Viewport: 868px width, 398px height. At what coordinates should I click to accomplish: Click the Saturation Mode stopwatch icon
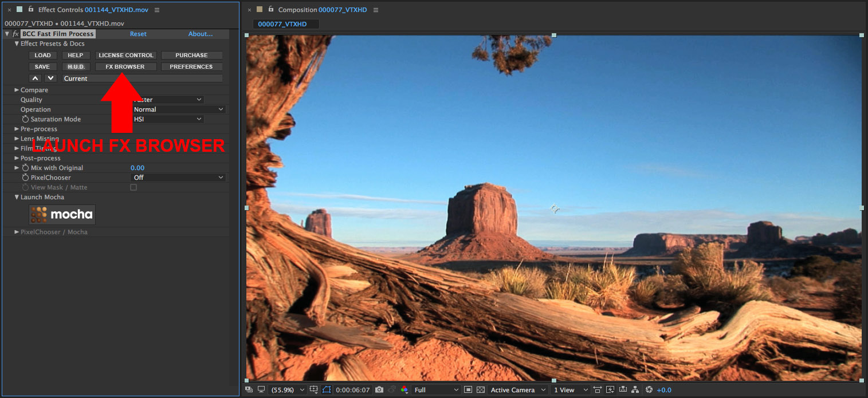click(x=25, y=119)
